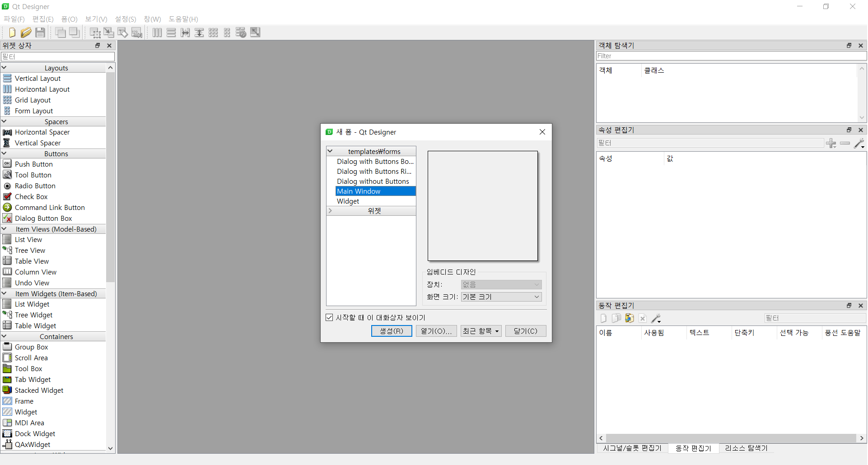
Task: Uncheck the show dialog at startup checkbox
Action: (330, 317)
